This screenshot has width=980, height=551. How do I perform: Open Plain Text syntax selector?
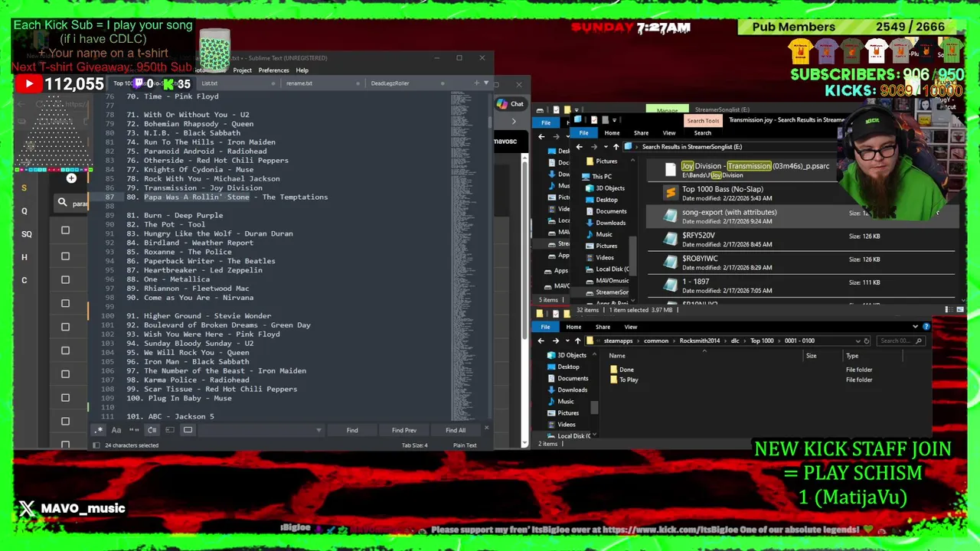465,445
